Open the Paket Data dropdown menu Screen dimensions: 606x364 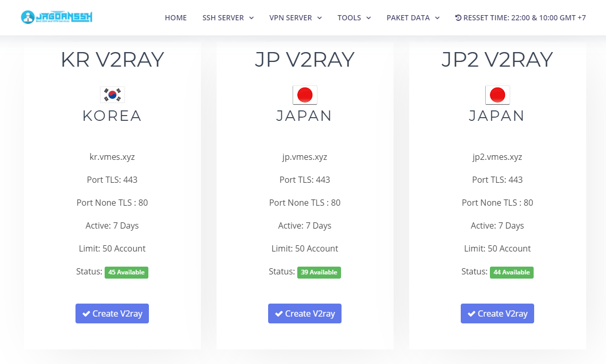413,18
